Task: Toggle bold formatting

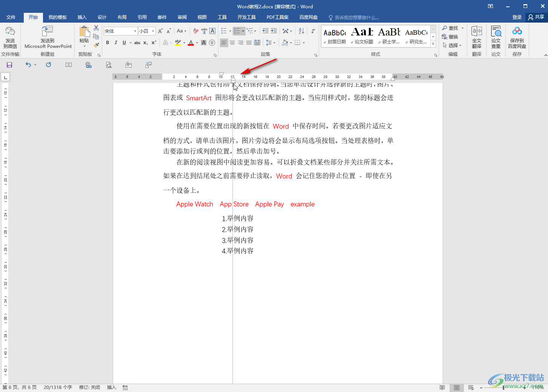Action: coord(107,43)
